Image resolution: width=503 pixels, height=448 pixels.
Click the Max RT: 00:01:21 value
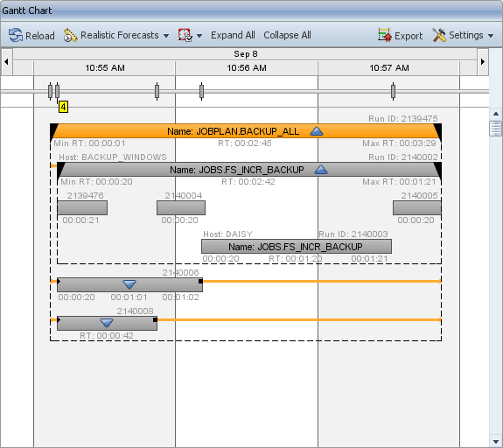399,182
